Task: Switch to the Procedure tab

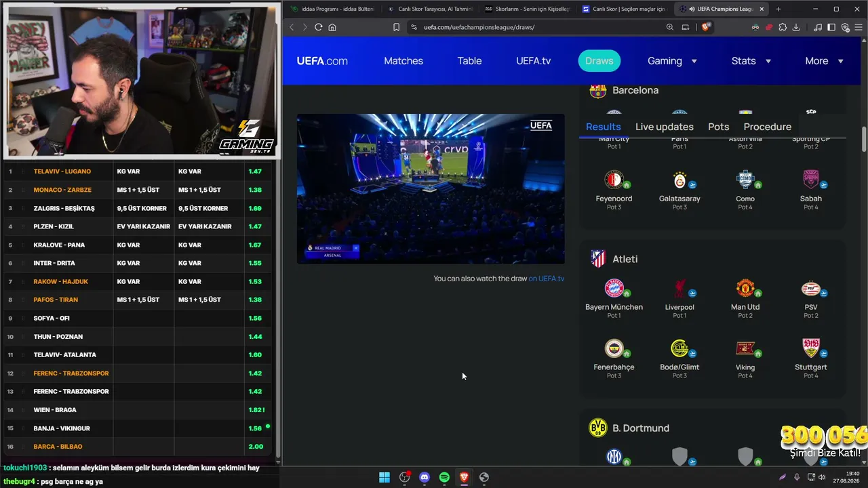Action: (x=768, y=127)
